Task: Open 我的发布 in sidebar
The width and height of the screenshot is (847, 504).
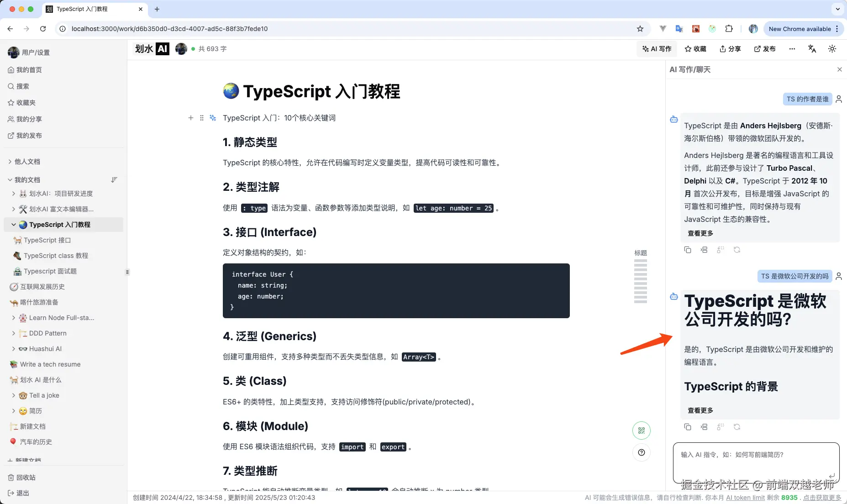Action: click(x=25, y=136)
